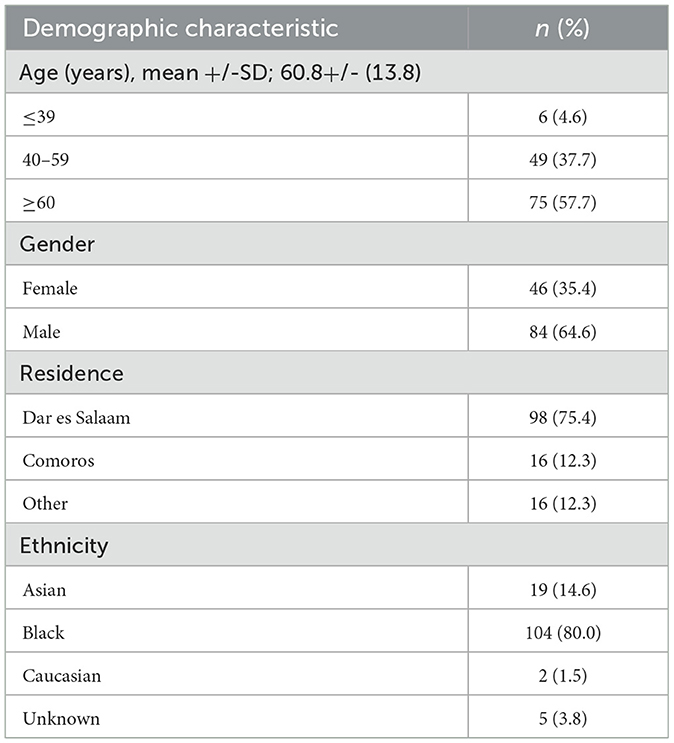Select the 84 (64.6) value for Male
Screen dimensions: 674x743
tap(563, 331)
